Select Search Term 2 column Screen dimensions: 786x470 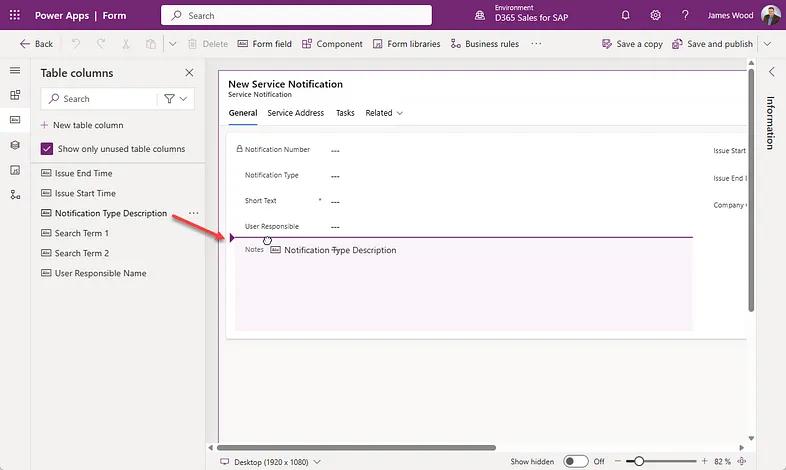pos(75,253)
